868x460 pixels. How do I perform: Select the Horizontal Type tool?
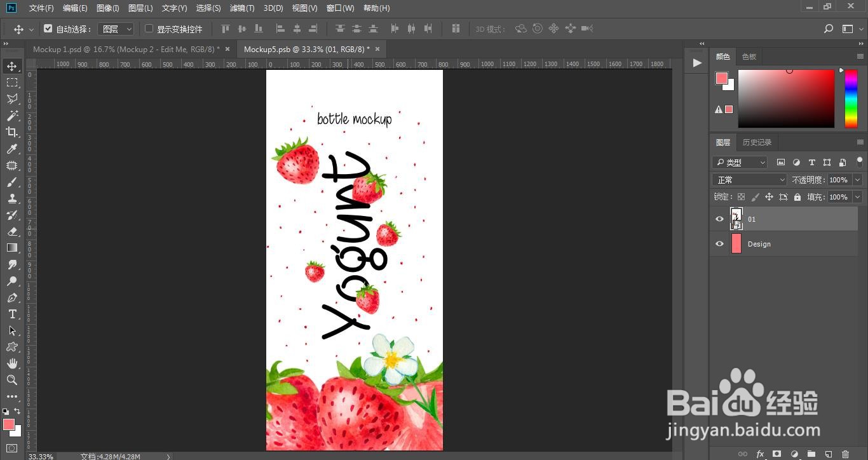click(12, 314)
